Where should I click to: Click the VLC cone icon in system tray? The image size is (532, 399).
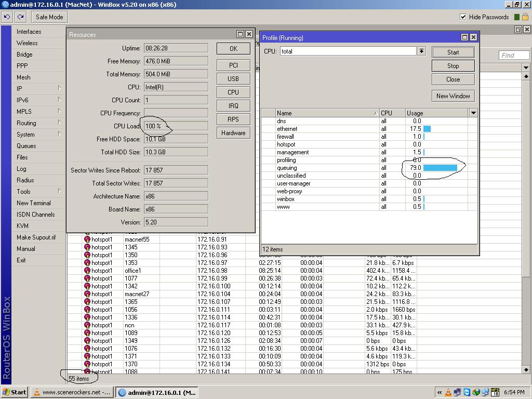pyautogui.click(x=448, y=392)
